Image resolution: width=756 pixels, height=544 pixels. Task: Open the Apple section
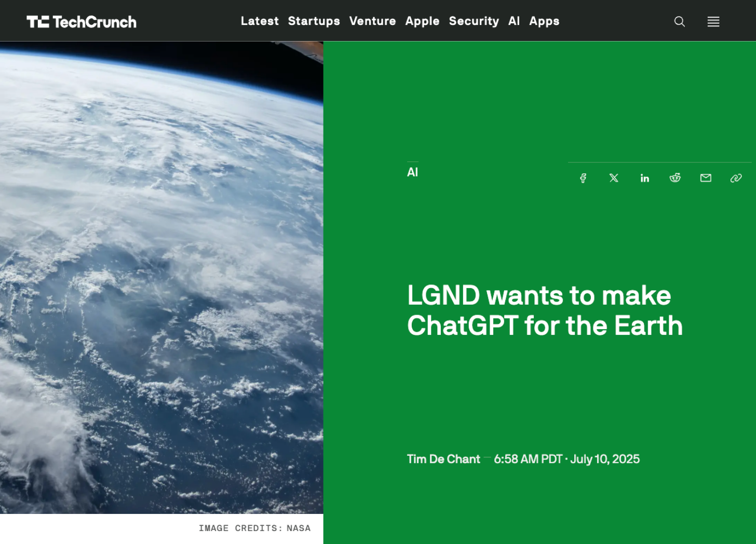[422, 21]
